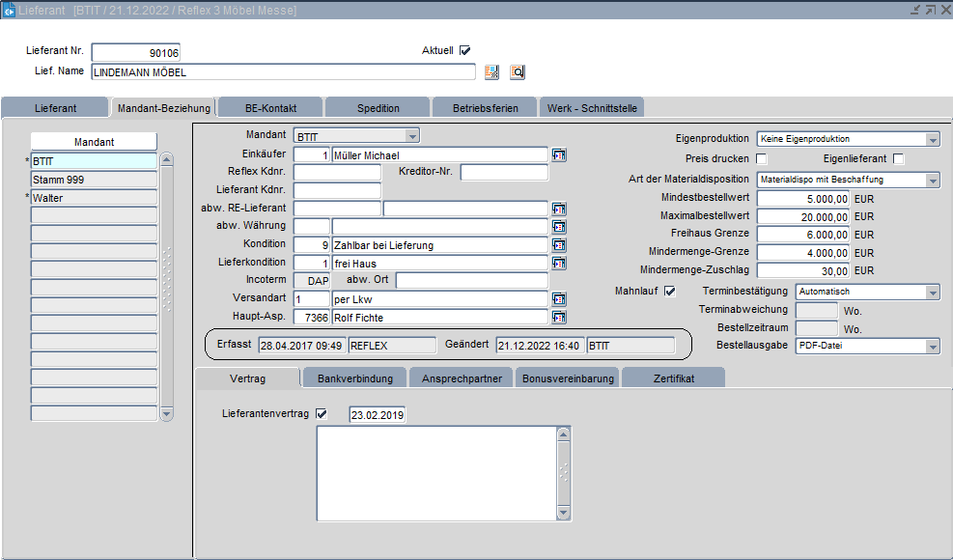
Task: Click the Mindestbestellwert input field
Action: pyautogui.click(x=803, y=198)
